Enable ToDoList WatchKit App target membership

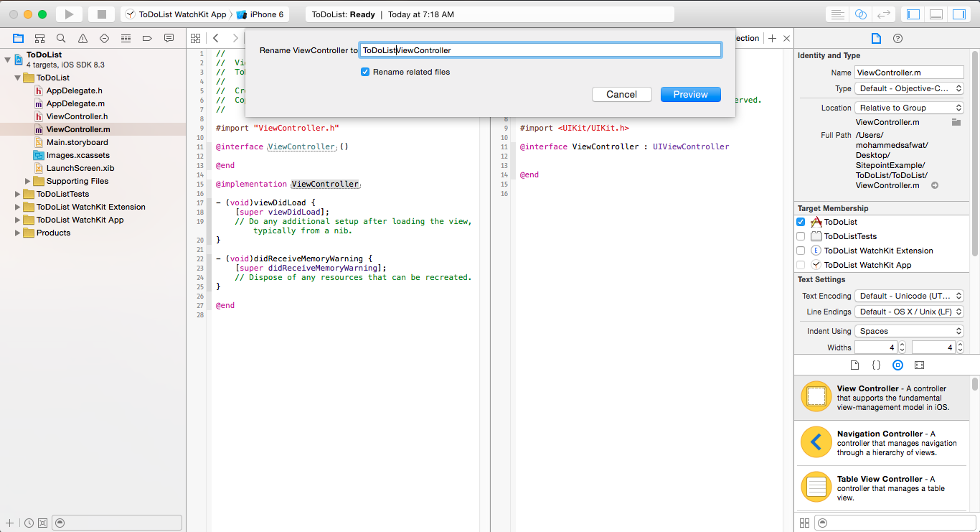click(801, 265)
